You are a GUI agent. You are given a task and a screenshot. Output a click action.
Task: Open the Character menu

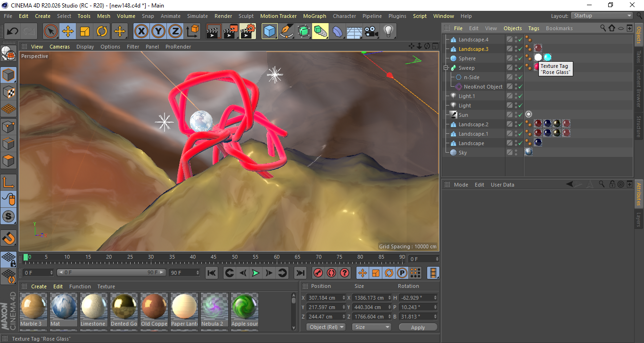pyautogui.click(x=345, y=16)
